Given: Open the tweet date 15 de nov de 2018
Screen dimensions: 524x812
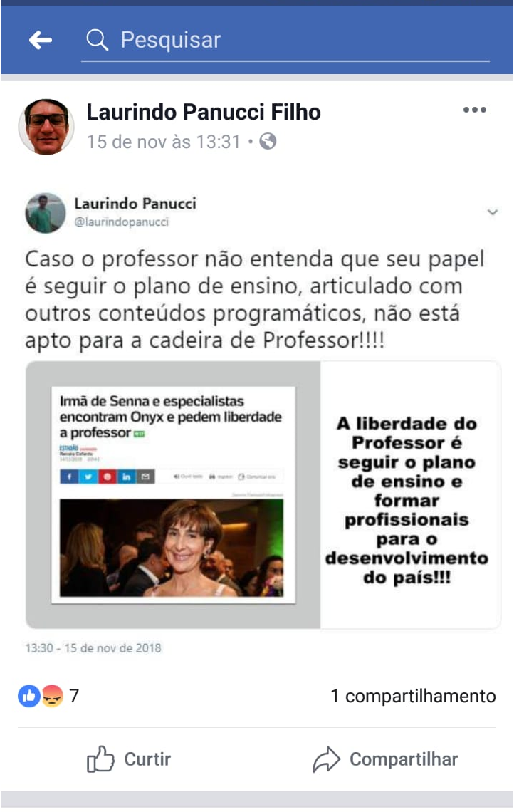Looking at the screenshot, I should tap(93, 648).
